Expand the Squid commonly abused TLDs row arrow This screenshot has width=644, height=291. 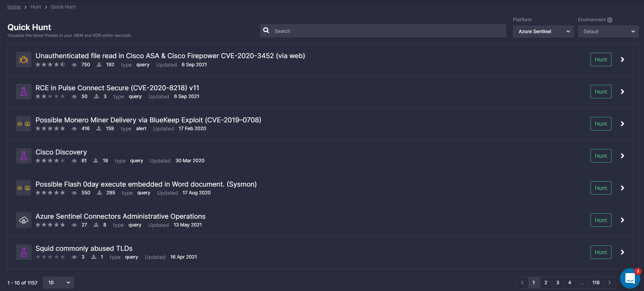622,252
